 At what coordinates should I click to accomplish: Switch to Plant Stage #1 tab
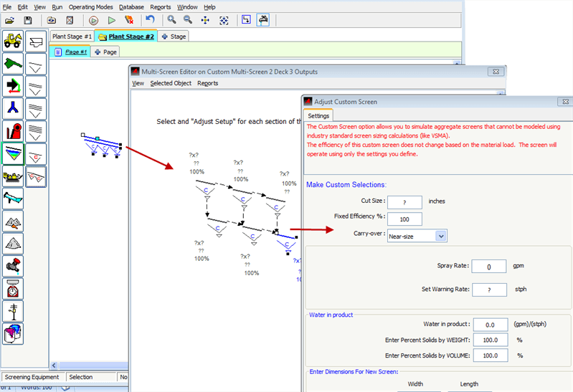click(71, 36)
